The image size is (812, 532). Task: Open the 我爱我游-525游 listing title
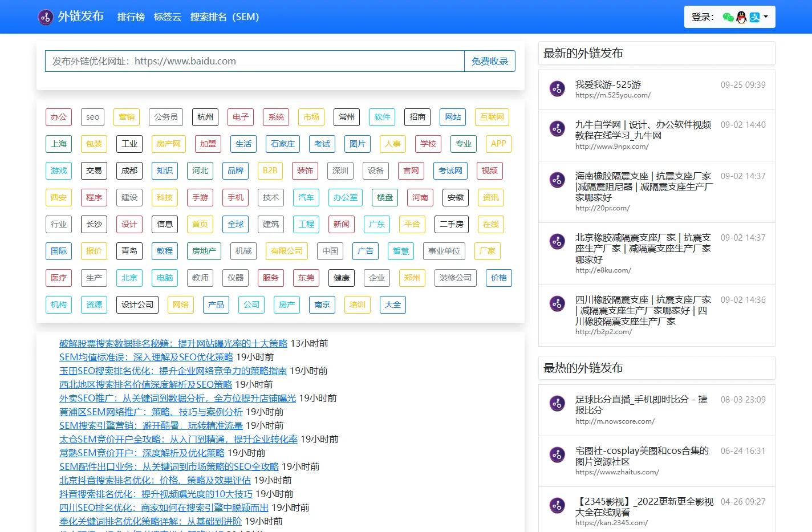point(608,84)
